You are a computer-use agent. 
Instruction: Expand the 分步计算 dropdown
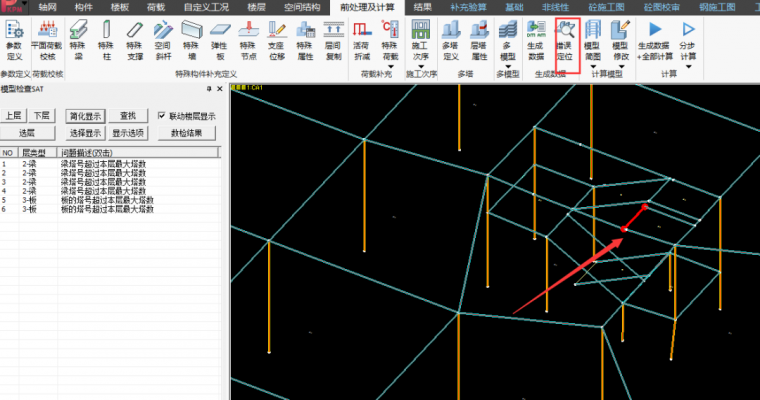click(x=688, y=66)
